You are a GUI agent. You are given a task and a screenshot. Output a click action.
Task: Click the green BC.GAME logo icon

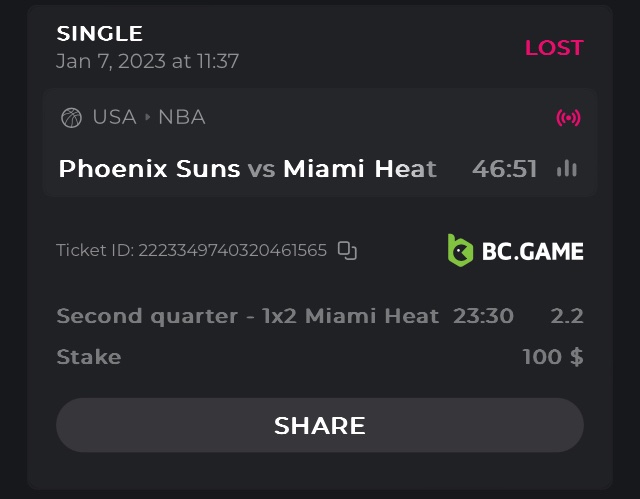(460, 250)
